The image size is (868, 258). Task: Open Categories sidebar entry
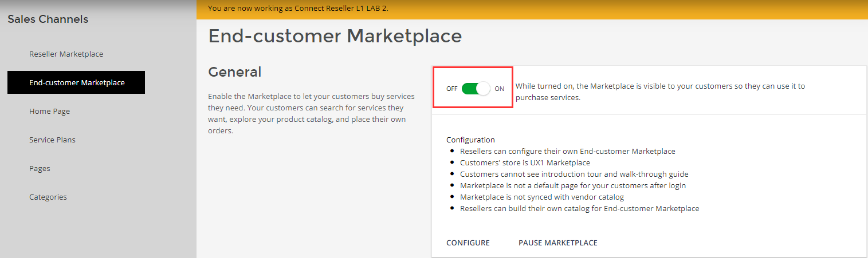point(48,197)
